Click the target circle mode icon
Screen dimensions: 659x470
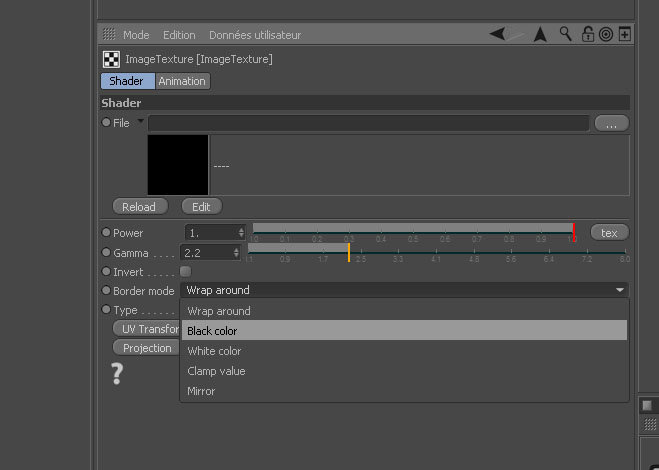(x=606, y=34)
